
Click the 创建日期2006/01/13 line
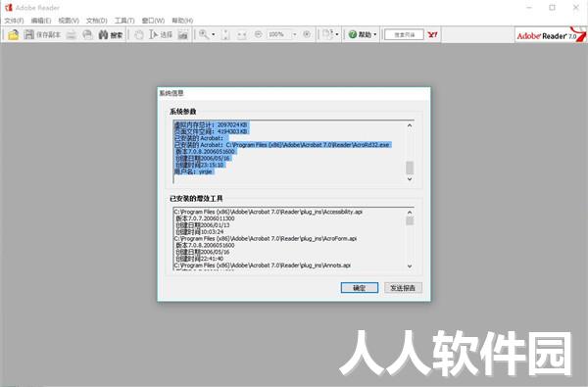click(x=203, y=225)
